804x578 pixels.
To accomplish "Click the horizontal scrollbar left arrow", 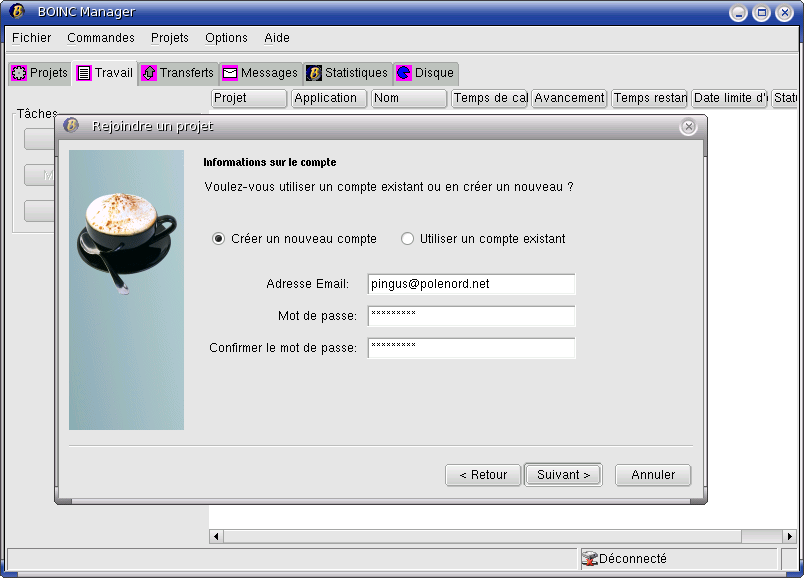I will click(216, 537).
